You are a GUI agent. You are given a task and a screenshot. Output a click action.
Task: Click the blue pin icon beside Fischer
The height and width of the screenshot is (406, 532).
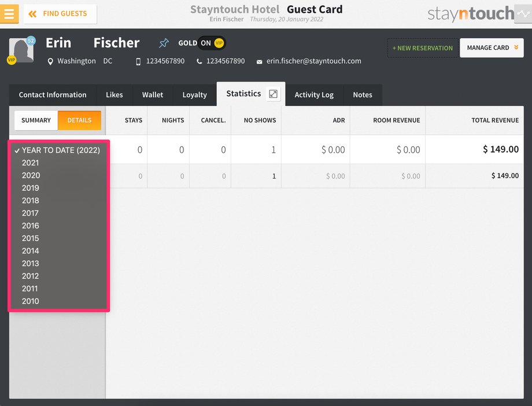coord(164,43)
